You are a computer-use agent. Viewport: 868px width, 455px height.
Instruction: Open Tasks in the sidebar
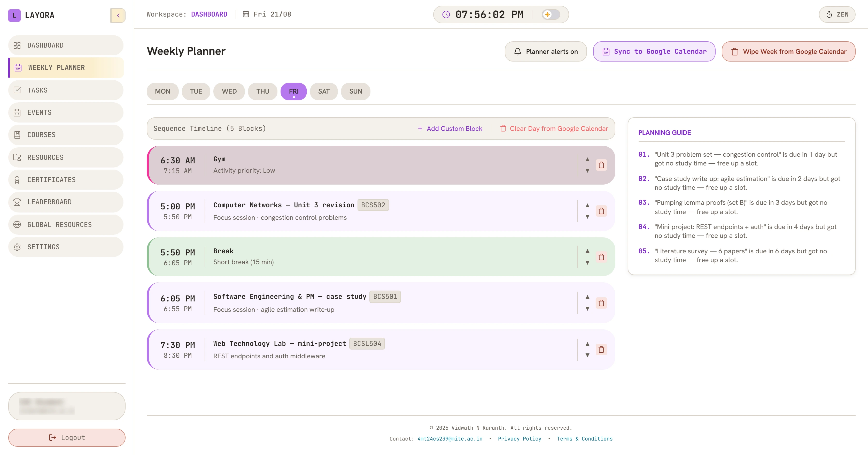coord(66,90)
